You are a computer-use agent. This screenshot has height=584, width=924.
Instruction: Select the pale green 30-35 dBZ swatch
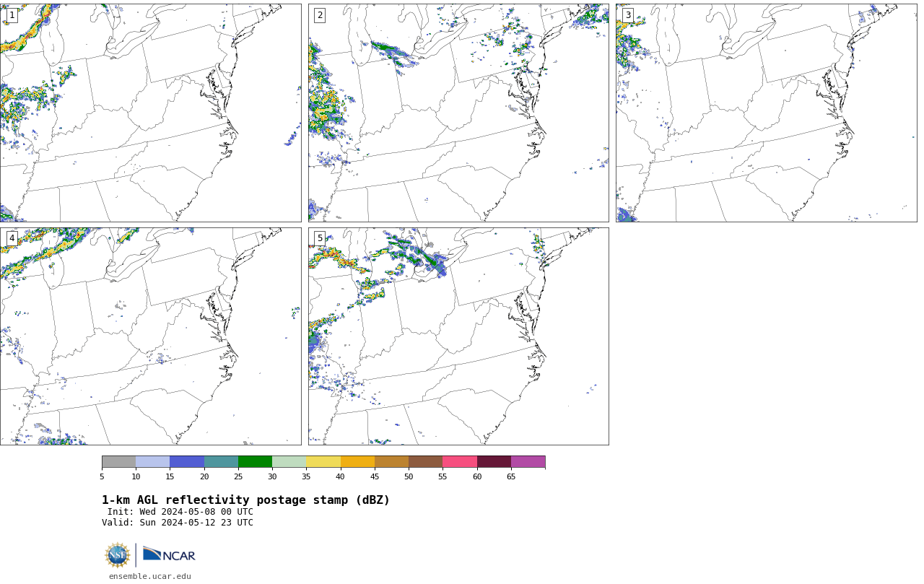[289, 462]
